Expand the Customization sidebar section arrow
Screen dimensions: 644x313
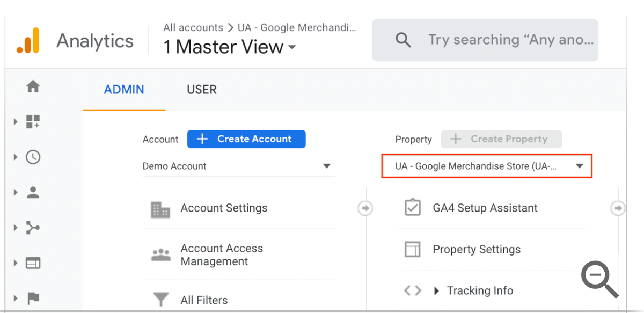pyautogui.click(x=16, y=122)
